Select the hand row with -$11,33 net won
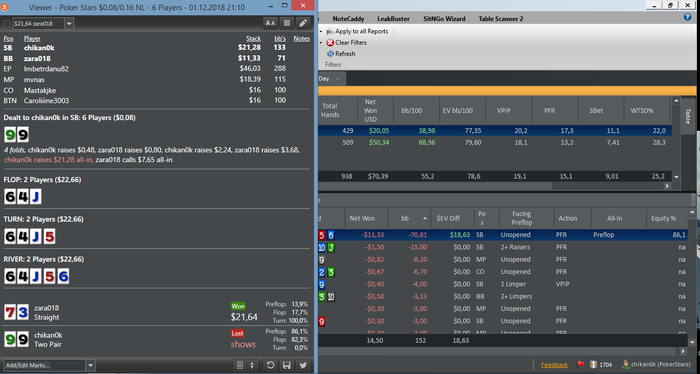Screen dimensions: 700x374 [x=503, y=235]
